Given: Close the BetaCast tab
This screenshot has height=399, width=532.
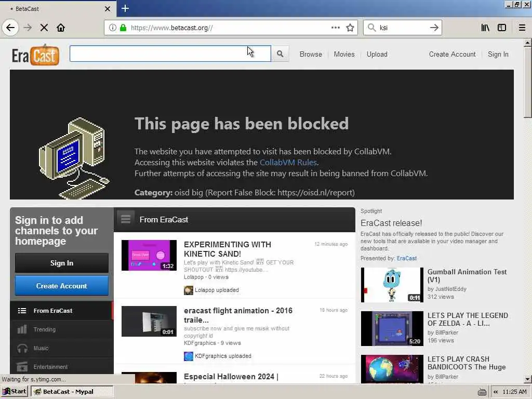Looking at the screenshot, I should (x=108, y=9).
